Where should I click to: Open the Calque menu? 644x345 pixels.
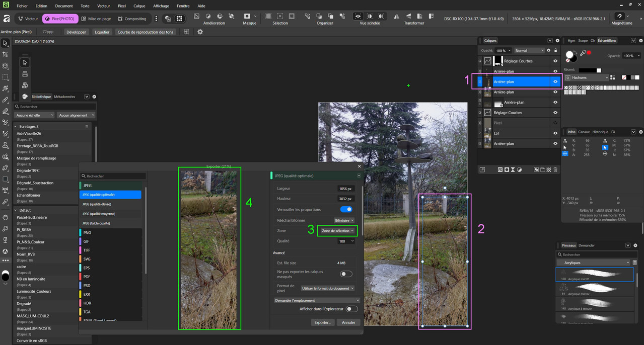pyautogui.click(x=139, y=6)
